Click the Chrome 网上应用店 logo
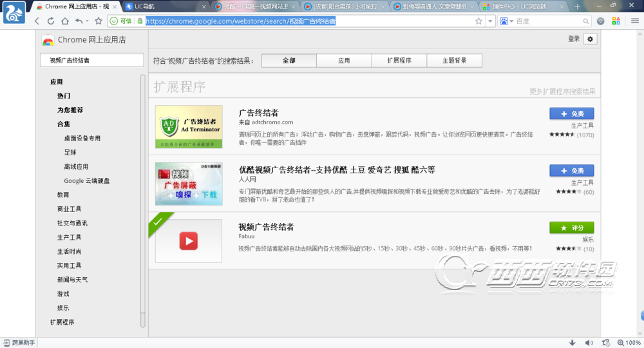 tap(84, 40)
